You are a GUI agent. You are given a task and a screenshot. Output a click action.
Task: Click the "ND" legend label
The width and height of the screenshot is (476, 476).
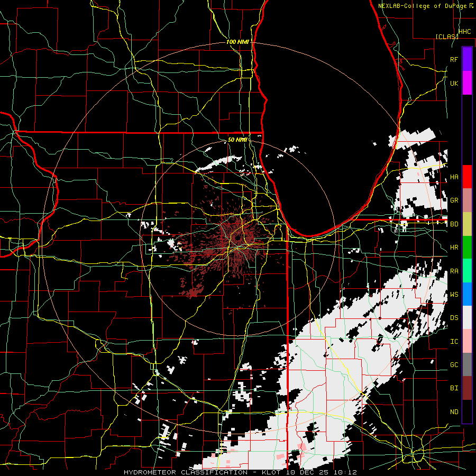click(454, 412)
